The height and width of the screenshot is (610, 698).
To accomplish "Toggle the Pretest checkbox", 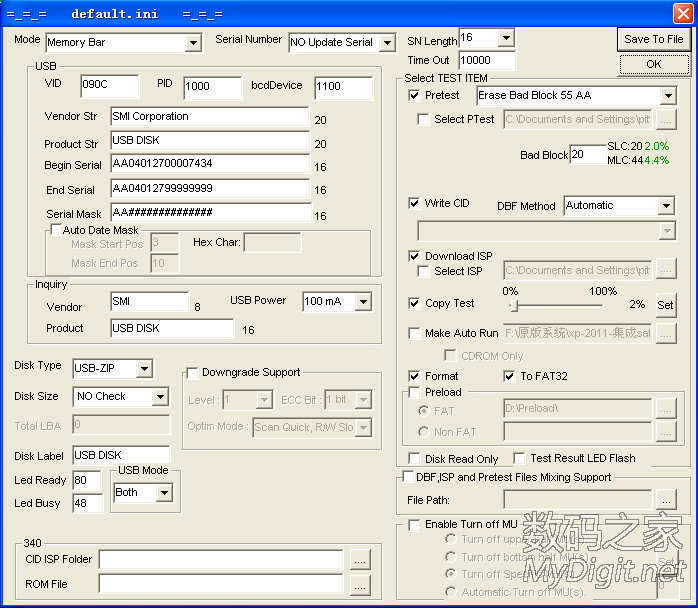I will (x=414, y=95).
